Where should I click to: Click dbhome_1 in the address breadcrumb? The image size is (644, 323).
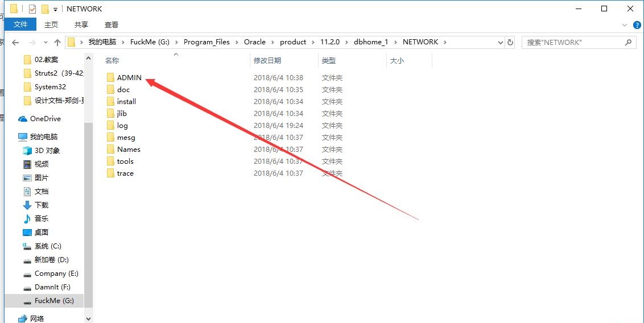(x=371, y=42)
